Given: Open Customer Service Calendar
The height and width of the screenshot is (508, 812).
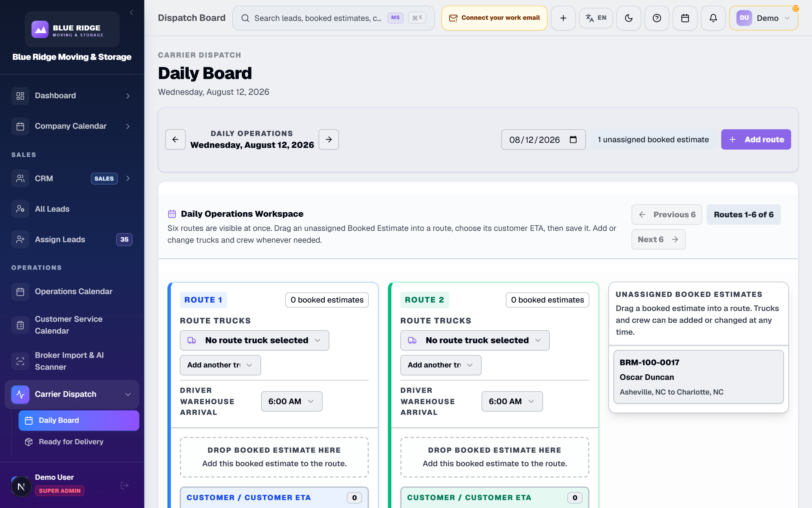Looking at the screenshot, I should click(x=72, y=325).
